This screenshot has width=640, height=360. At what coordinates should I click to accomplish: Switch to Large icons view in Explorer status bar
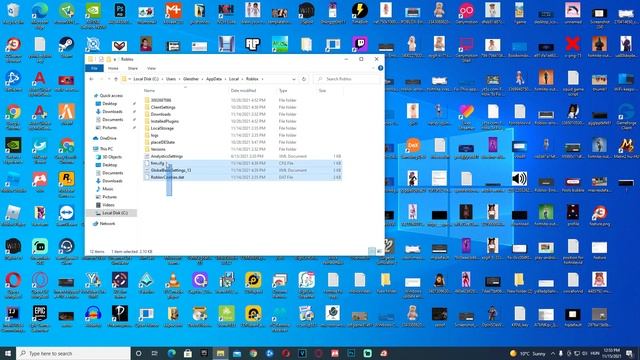(x=379, y=251)
